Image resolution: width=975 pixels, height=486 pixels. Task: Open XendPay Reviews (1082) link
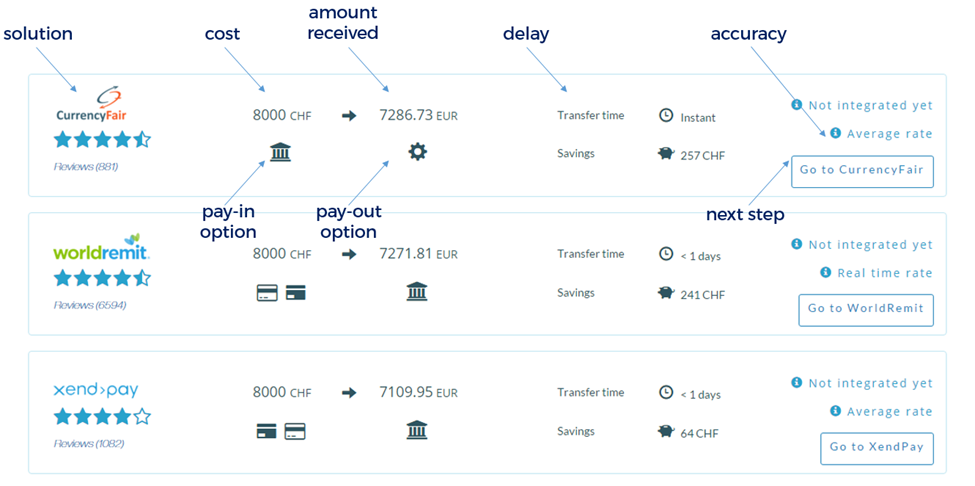click(x=89, y=443)
